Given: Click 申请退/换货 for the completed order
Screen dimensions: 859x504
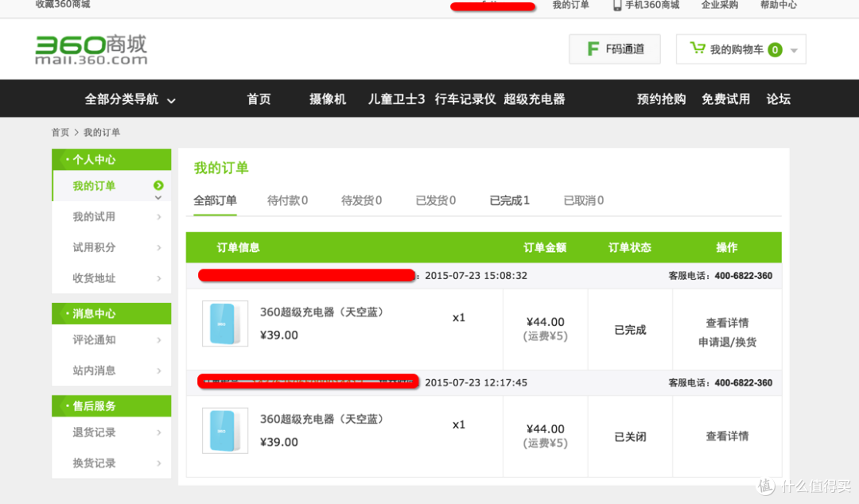Looking at the screenshot, I should 727,343.
